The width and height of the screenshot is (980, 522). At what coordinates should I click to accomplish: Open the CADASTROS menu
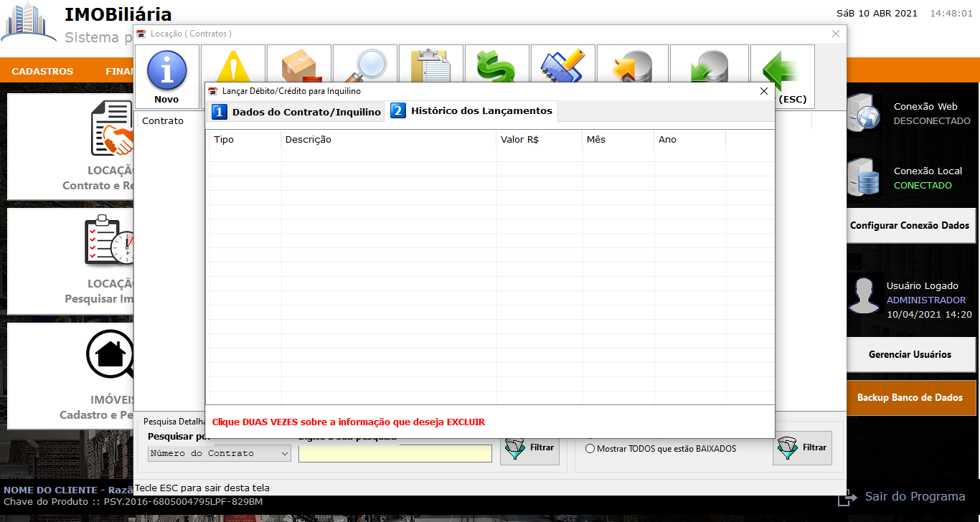coord(42,71)
